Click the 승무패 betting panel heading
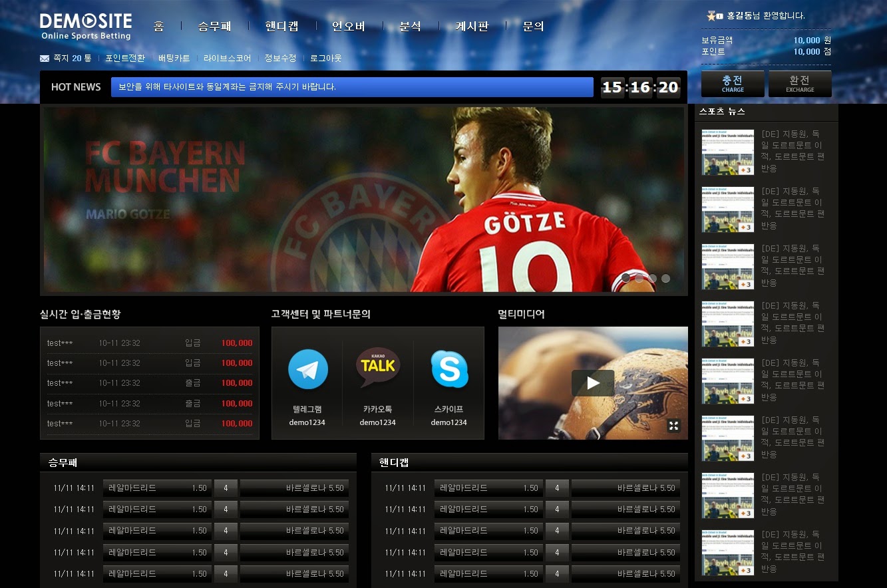 pyautogui.click(x=63, y=462)
